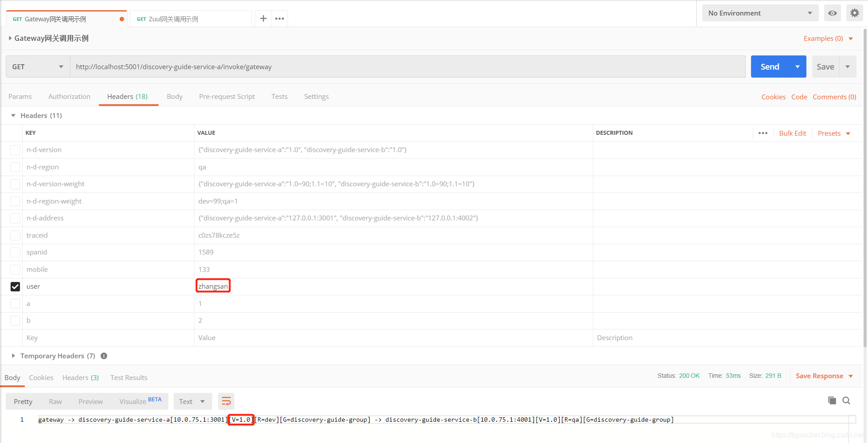Enable the traceid header checkbox
Image resolution: width=868 pixels, height=443 pixels.
point(15,235)
